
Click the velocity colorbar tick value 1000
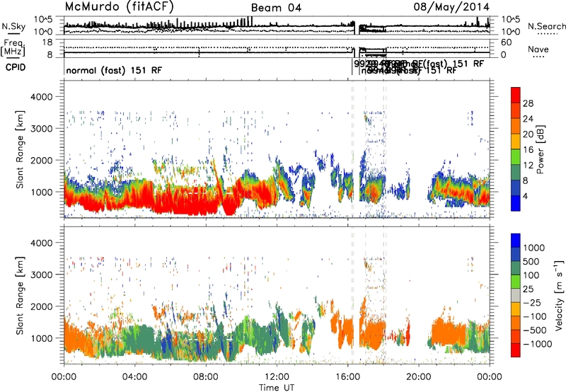pyautogui.click(x=534, y=248)
